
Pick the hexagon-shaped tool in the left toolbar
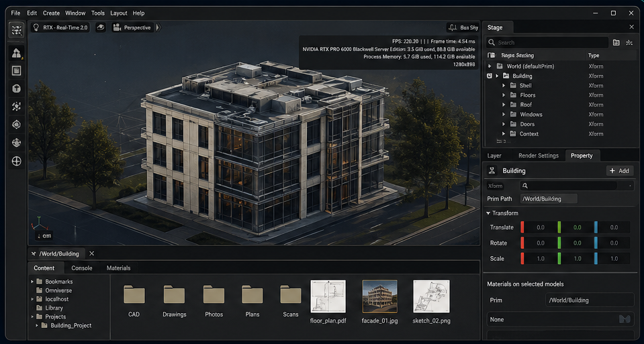coord(16,89)
